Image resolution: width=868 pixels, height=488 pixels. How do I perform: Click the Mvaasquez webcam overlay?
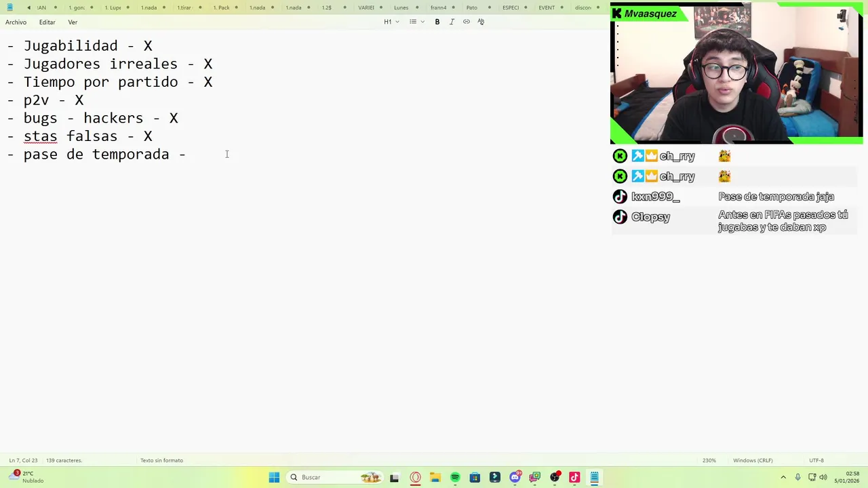pos(736,73)
